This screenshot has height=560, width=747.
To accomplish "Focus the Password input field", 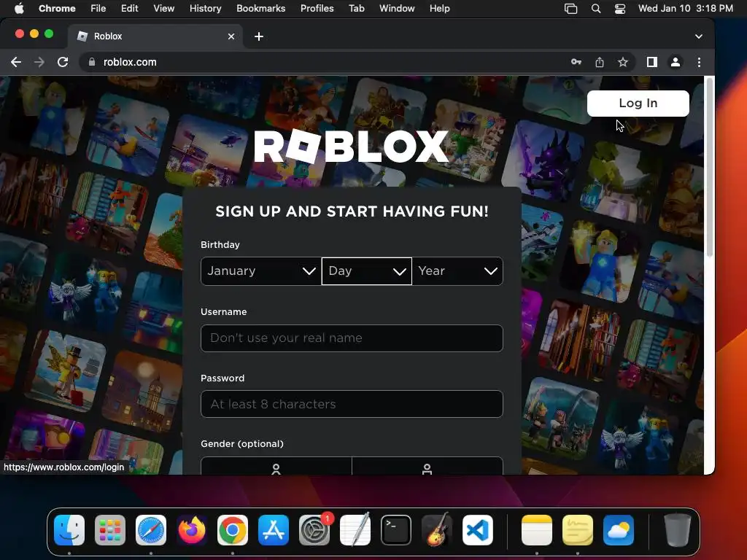I will [x=352, y=404].
